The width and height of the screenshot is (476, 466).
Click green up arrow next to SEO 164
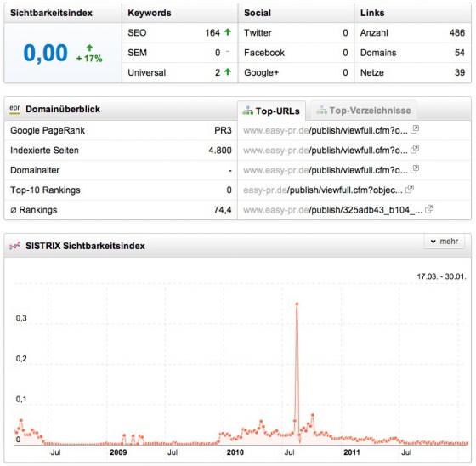coord(228,32)
